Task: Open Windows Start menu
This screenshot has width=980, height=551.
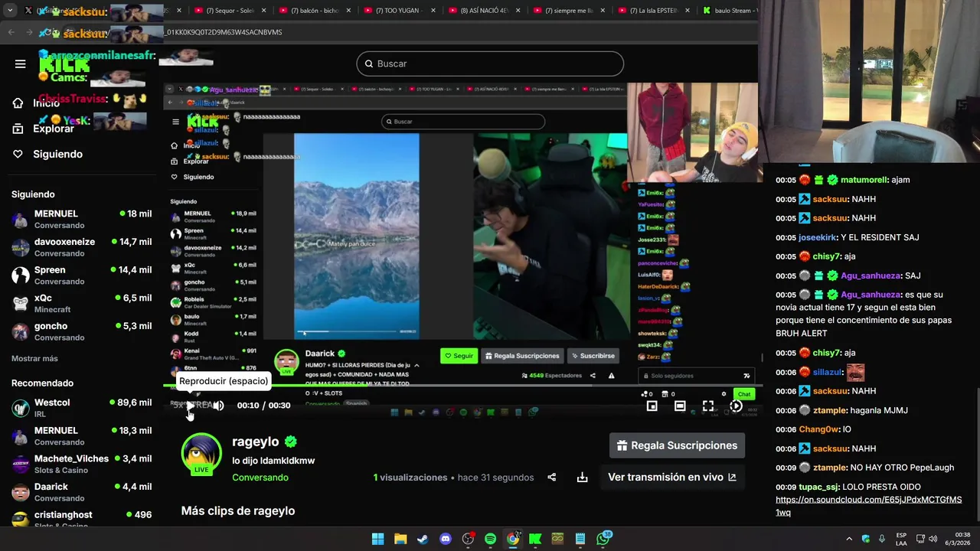Action: tap(377, 539)
